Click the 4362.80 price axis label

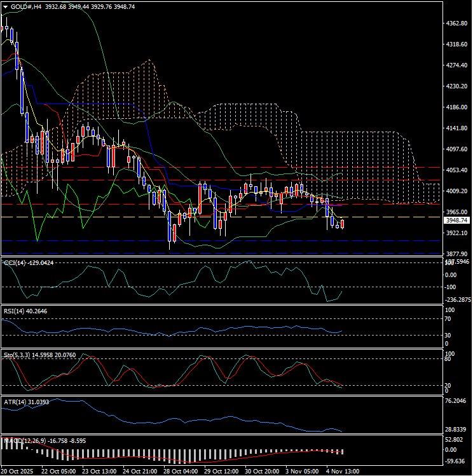tap(456, 24)
